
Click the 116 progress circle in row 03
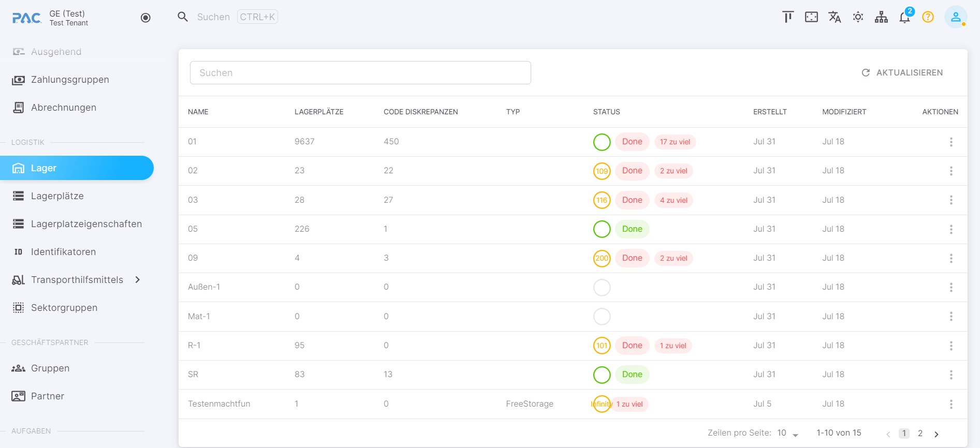602,200
